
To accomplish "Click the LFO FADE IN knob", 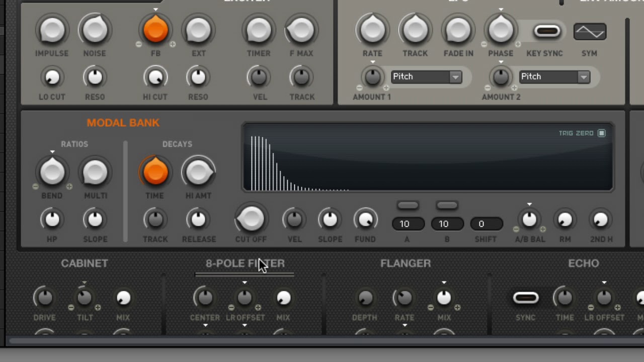I will click(458, 29).
